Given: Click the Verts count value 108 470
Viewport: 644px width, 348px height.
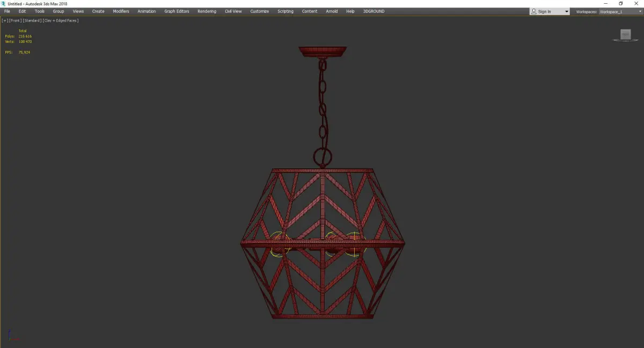Looking at the screenshot, I should [25, 41].
